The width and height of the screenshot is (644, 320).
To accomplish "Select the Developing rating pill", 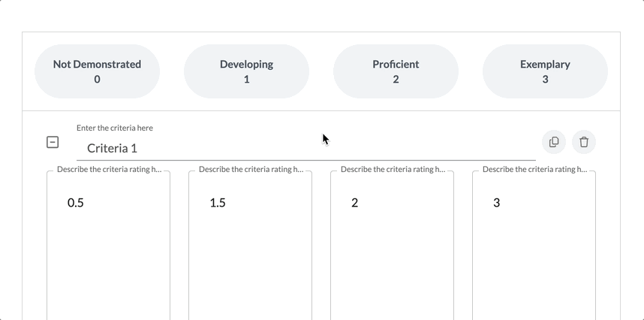I will tap(246, 71).
